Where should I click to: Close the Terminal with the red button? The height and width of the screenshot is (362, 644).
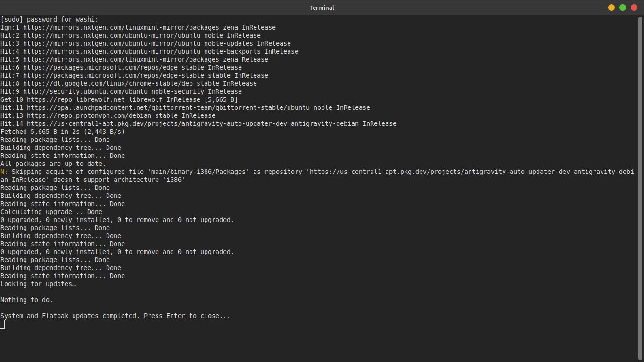click(634, 8)
